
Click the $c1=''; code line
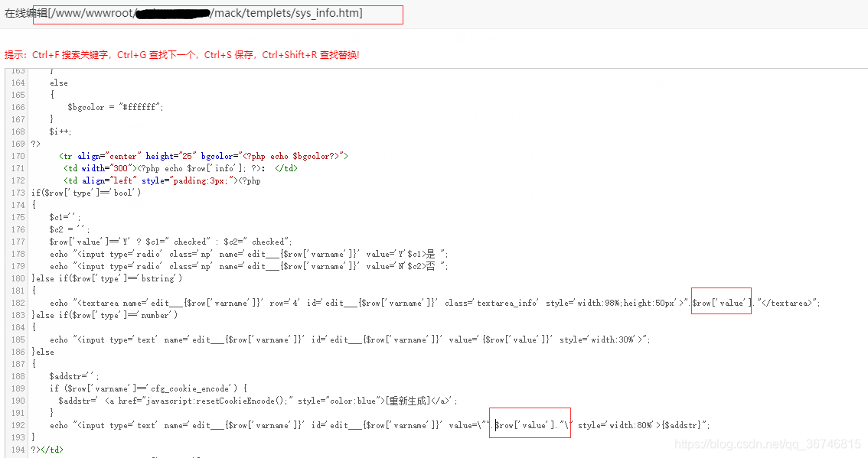tap(65, 217)
